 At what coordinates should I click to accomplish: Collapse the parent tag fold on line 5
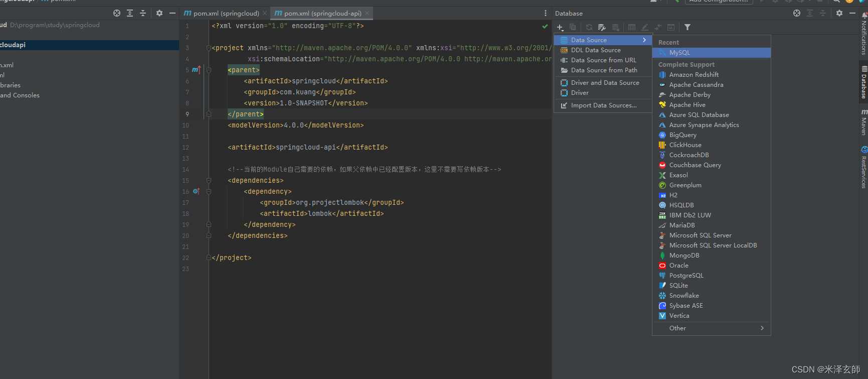[209, 70]
